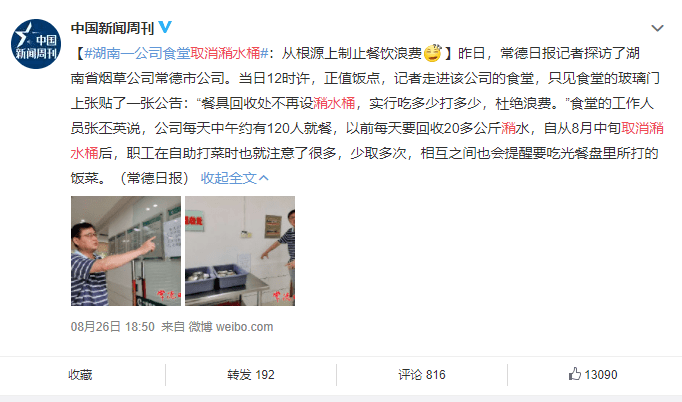This screenshot has width=682, height=402.
Task: Click red highlighted 潲水桶 keyword in notice quote
Action: [334, 103]
